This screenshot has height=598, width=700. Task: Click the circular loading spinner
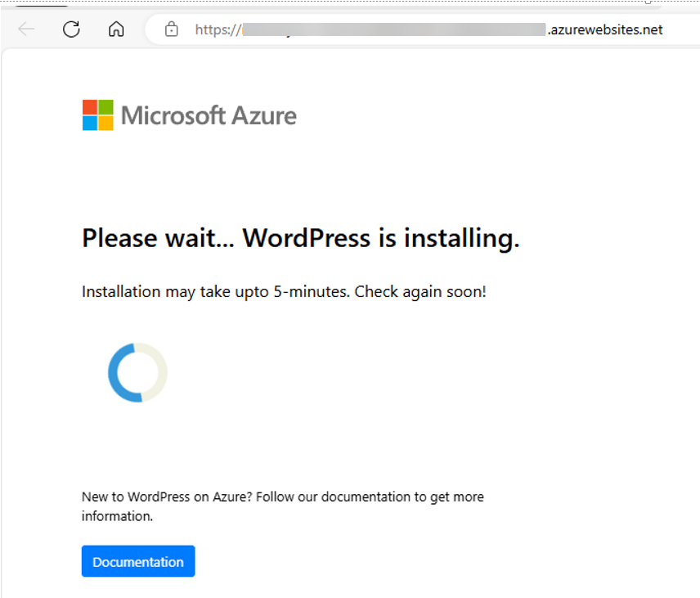[137, 372]
